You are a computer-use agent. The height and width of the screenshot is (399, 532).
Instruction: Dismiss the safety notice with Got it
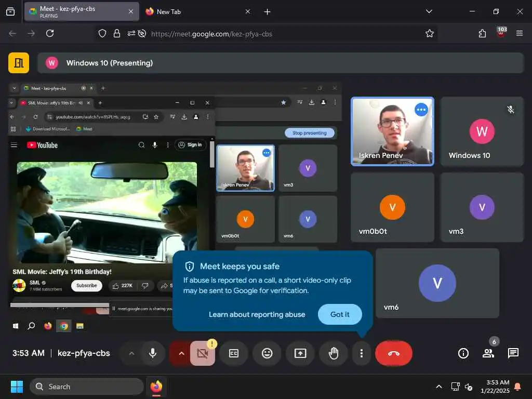pyautogui.click(x=340, y=314)
